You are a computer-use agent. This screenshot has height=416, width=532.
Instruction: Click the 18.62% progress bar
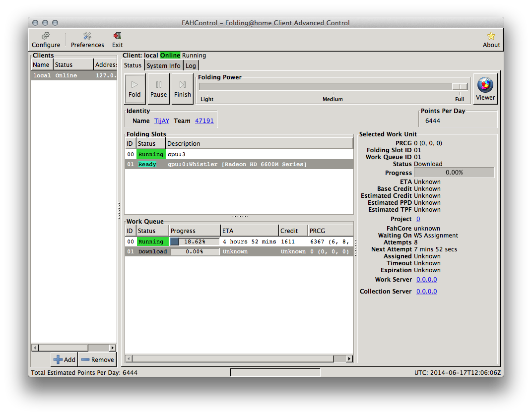tap(195, 241)
